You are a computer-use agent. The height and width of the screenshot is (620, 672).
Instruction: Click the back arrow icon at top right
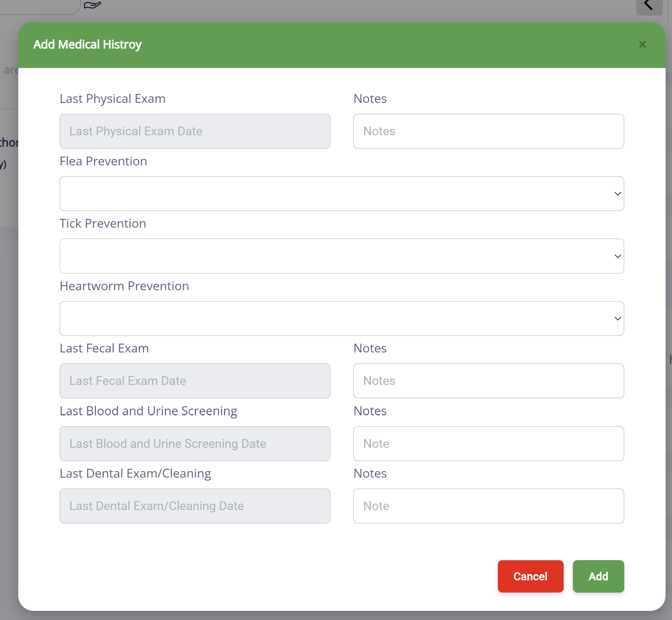649,5
